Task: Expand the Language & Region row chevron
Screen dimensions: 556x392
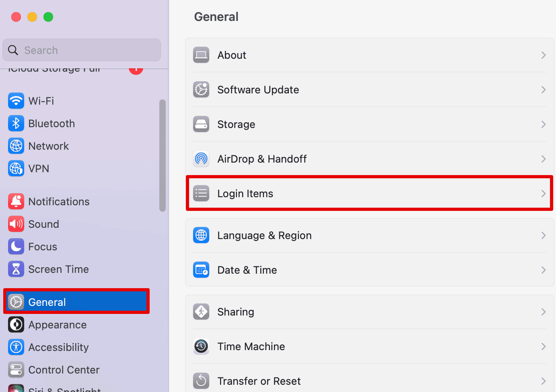Action: point(544,235)
